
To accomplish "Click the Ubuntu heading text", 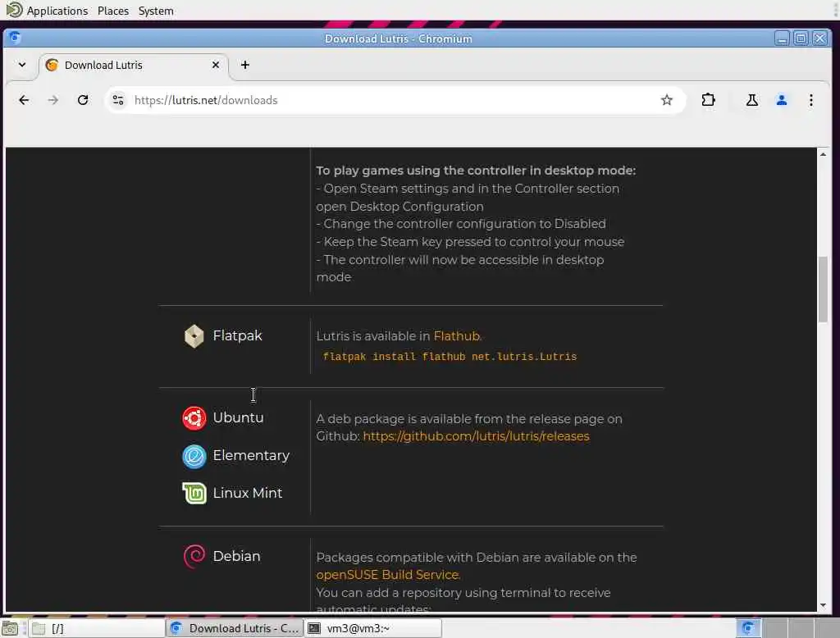I will 238,418.
